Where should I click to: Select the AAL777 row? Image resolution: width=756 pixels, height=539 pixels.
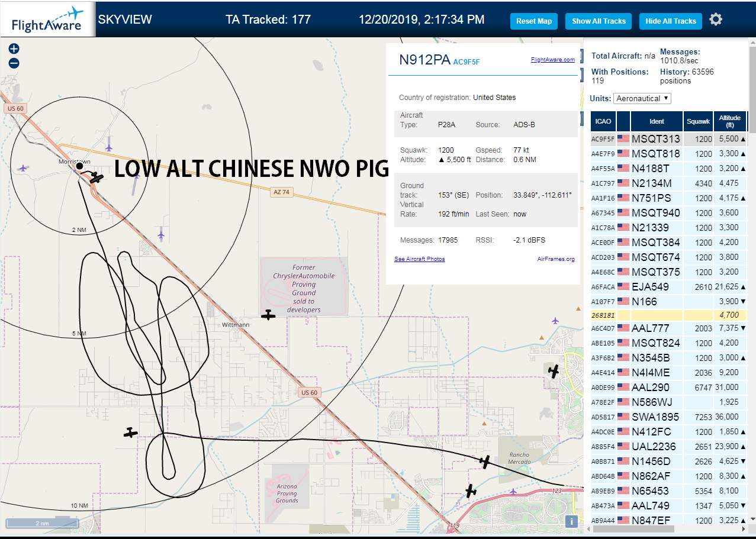tap(669, 328)
